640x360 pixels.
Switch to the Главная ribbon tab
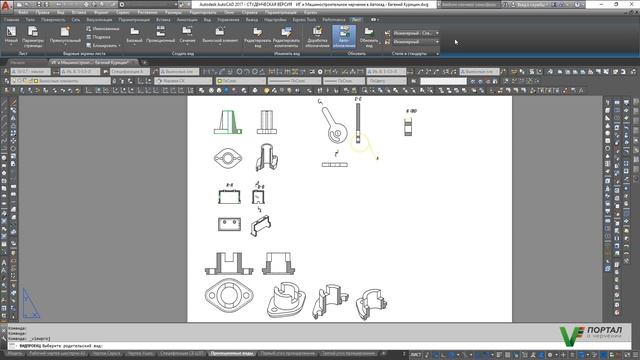pyautogui.click(x=11, y=20)
